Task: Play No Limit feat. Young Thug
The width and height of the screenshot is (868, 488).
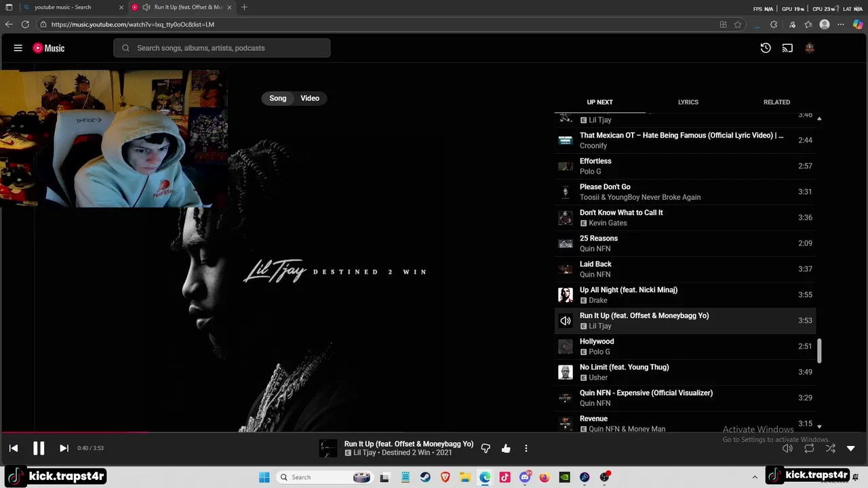Action: 685,372
